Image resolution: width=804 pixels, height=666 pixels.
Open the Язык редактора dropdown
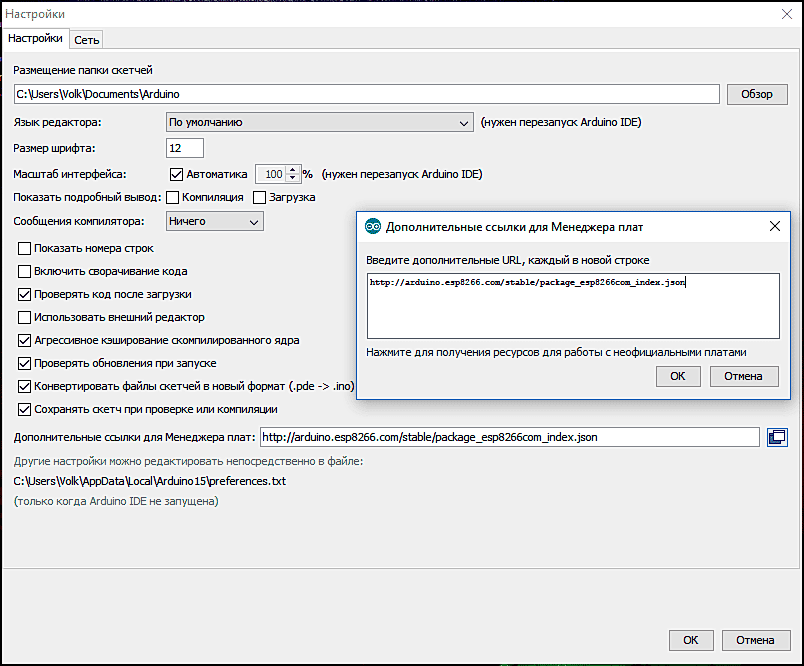coord(319,122)
